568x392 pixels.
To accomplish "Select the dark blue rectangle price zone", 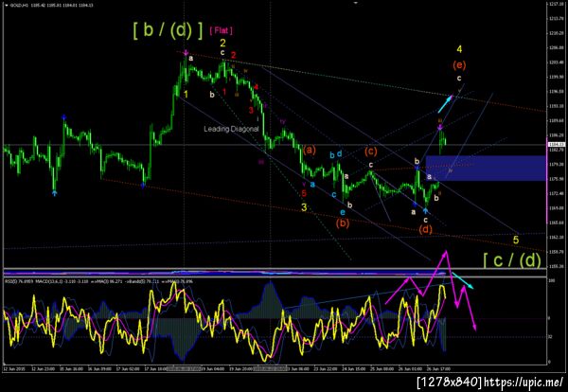I will (x=486, y=169).
